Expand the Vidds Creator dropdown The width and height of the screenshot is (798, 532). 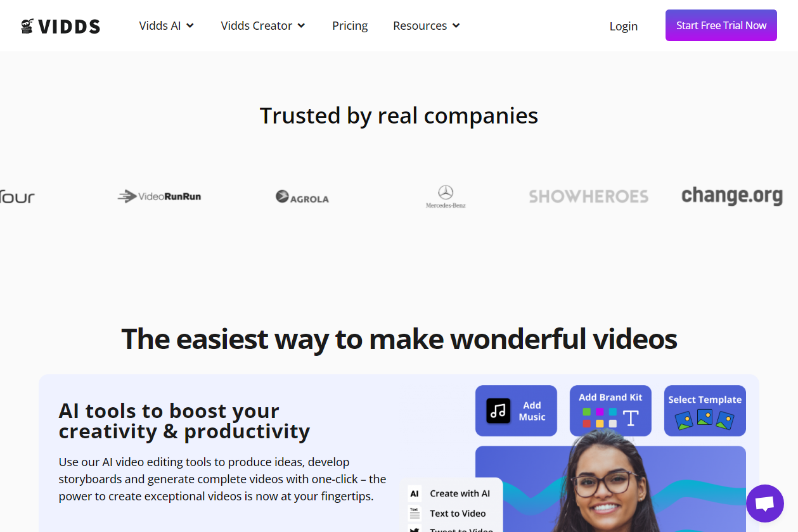click(x=263, y=26)
